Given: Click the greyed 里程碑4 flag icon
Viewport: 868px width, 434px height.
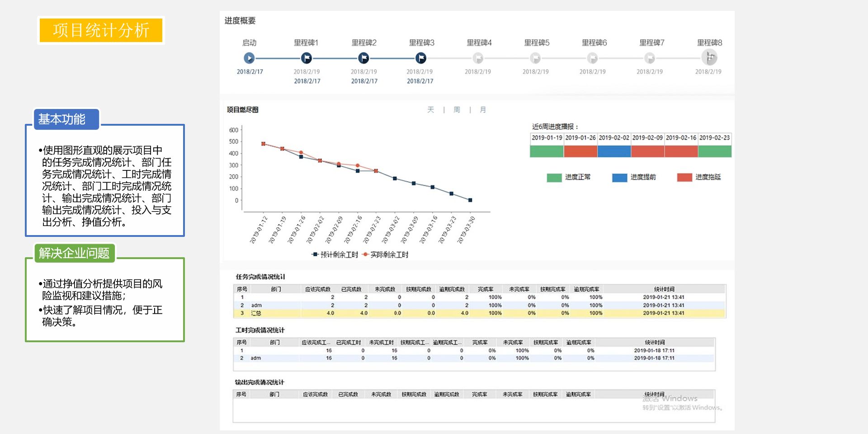Looking at the screenshot, I should pos(478,58).
